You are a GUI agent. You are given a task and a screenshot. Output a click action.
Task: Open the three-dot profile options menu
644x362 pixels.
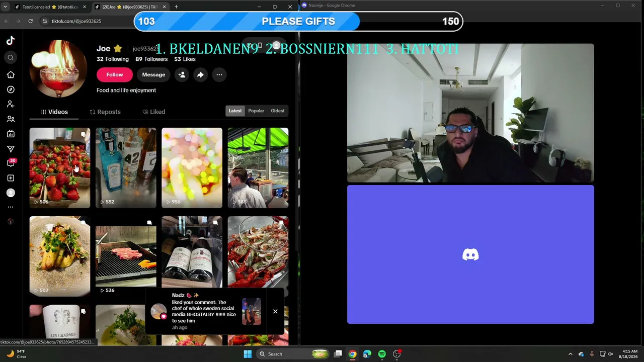219,75
